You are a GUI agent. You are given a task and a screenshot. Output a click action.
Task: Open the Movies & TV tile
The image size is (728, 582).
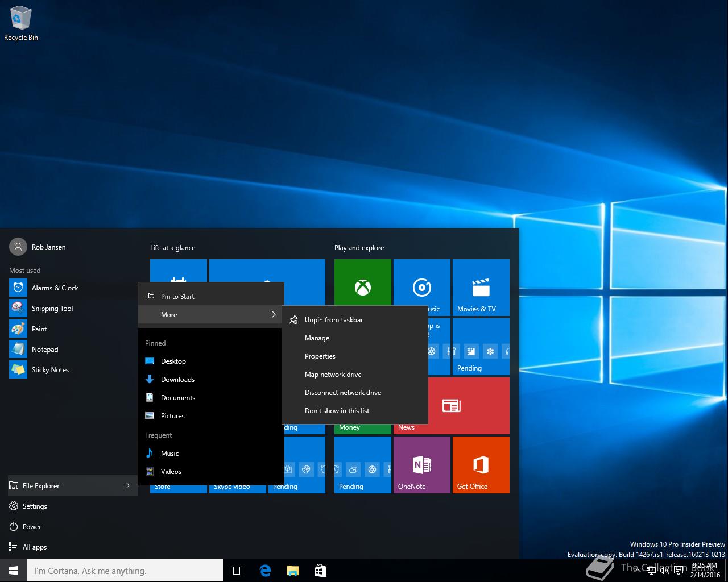pyautogui.click(x=481, y=288)
